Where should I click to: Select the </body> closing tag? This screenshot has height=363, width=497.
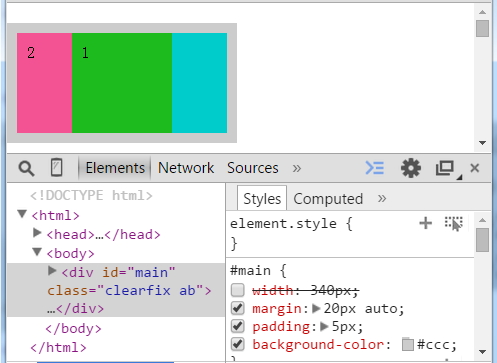(x=73, y=329)
